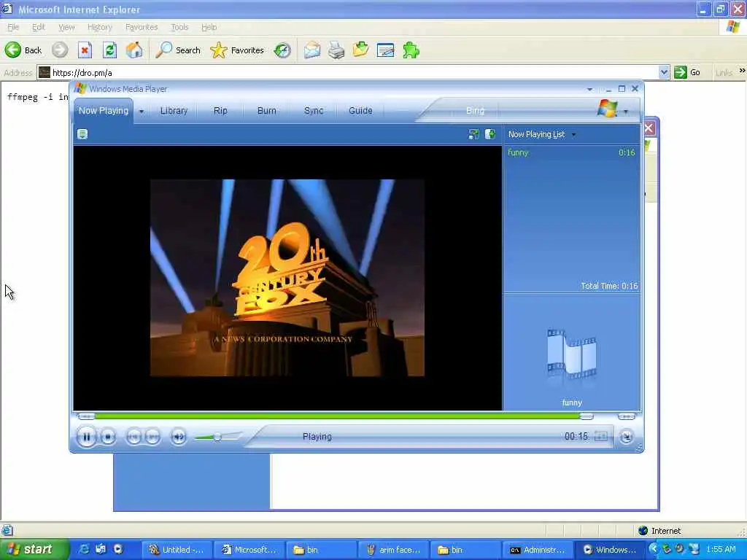Open browsing History toolbar icon
Image resolution: width=747 pixels, height=560 pixels.
point(282,50)
